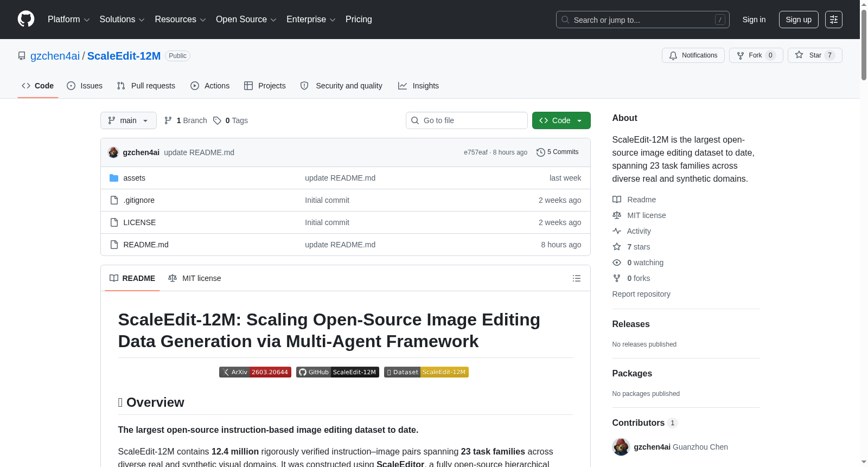This screenshot has width=868, height=467.
Task: Expand the Platform menu
Action: (69, 20)
